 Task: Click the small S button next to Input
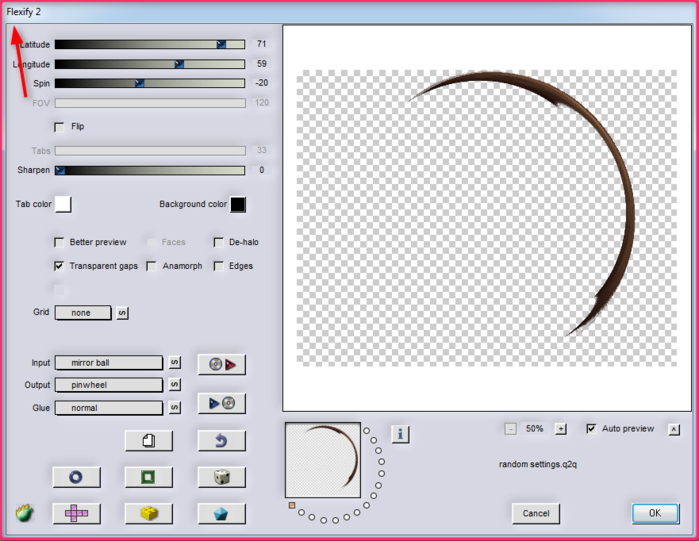coord(175,362)
